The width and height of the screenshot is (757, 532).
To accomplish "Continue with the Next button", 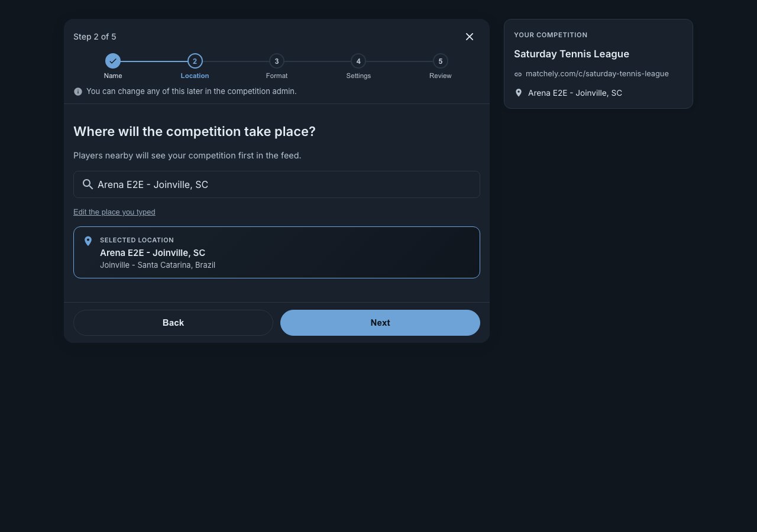I will coord(380,323).
